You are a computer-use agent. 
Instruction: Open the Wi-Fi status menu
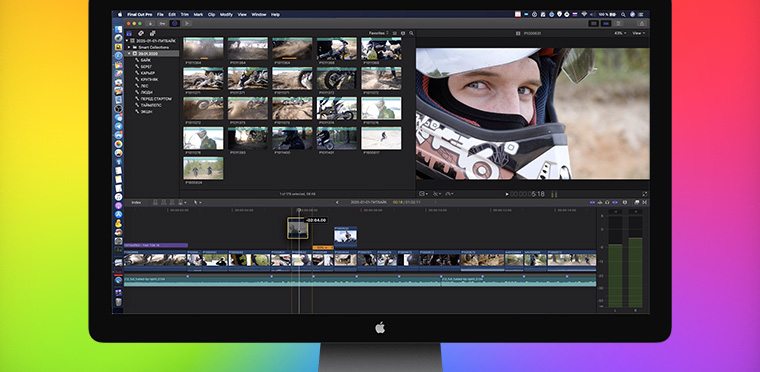(584, 15)
